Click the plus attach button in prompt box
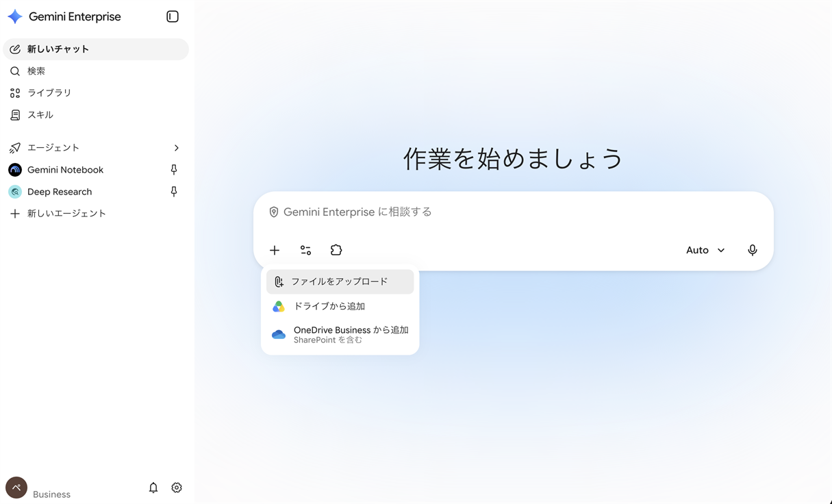 (275, 250)
